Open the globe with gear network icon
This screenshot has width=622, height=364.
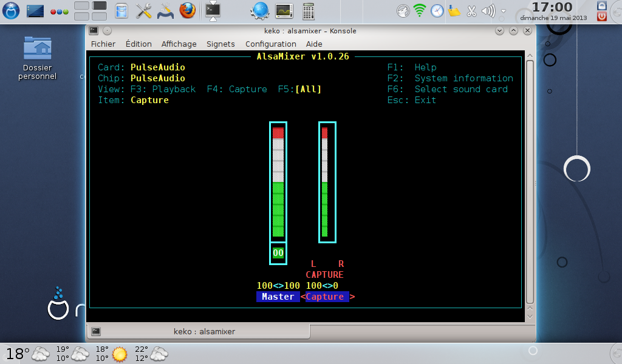260,11
